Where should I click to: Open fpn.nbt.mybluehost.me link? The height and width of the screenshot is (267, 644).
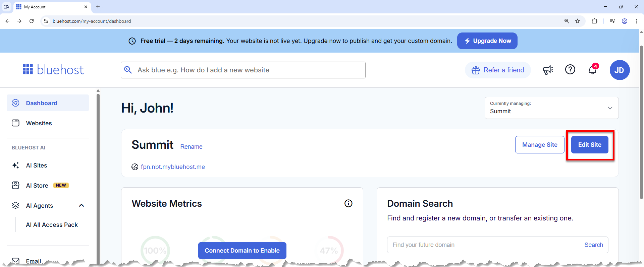[x=173, y=167]
